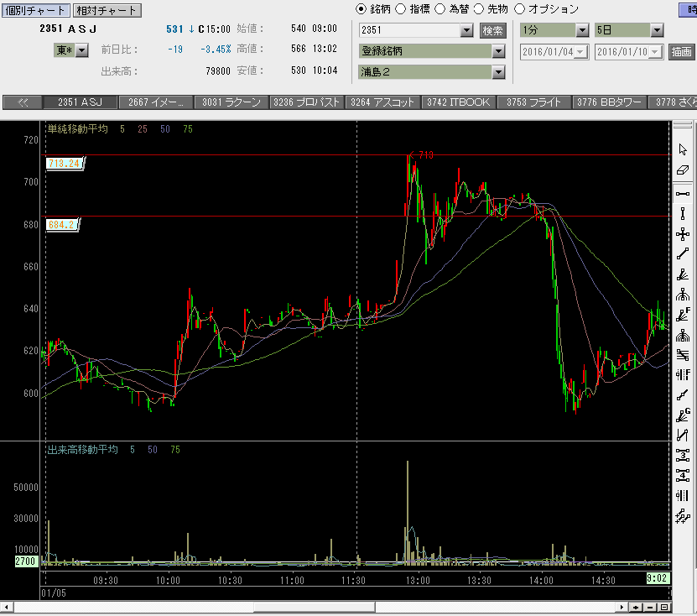Select the arrow pointer tool
The height and width of the screenshot is (616, 697).
(683, 149)
